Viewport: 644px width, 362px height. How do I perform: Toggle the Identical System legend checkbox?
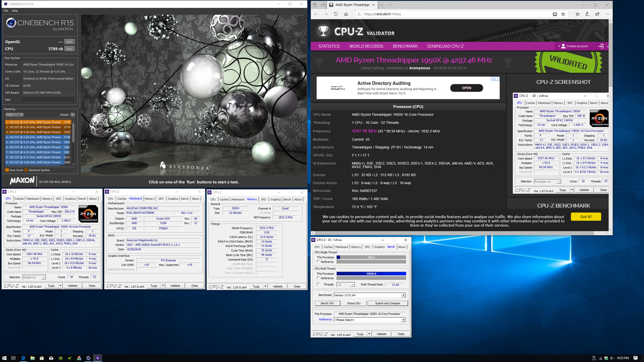(26, 170)
